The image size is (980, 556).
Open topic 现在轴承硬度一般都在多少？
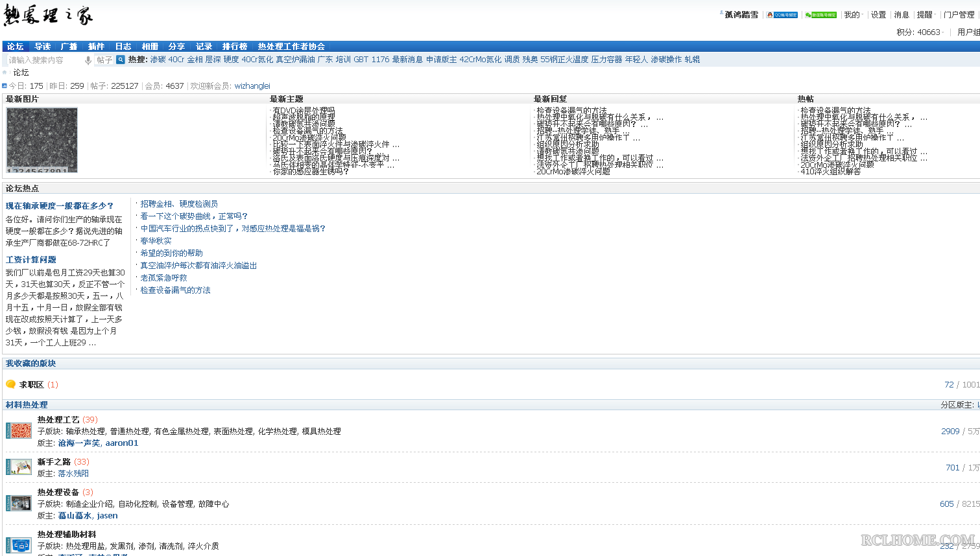60,206
